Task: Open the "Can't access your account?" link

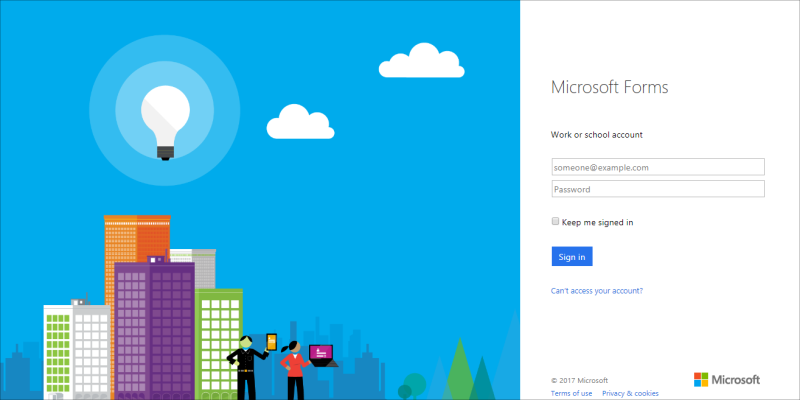Action: click(x=596, y=291)
